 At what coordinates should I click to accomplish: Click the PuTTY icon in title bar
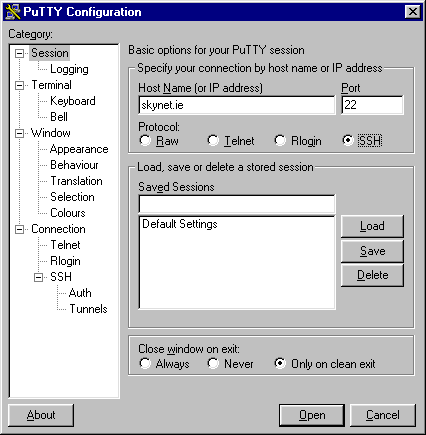[x=13, y=12]
